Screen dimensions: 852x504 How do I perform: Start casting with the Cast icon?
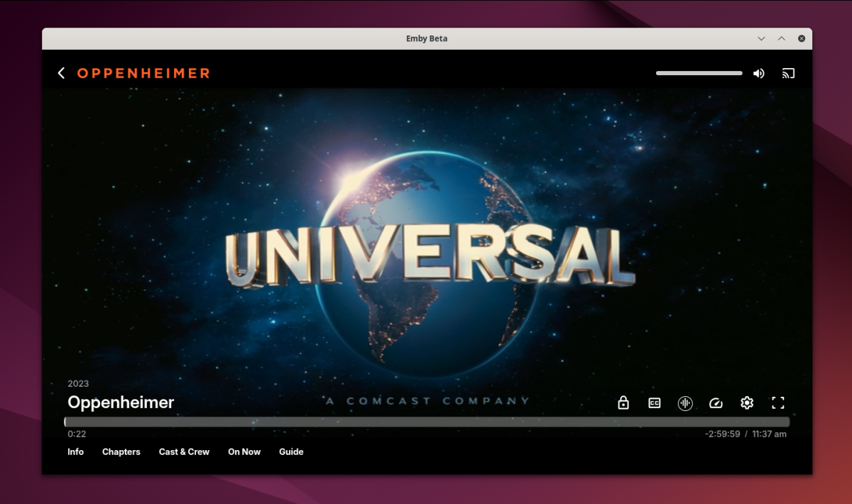788,72
